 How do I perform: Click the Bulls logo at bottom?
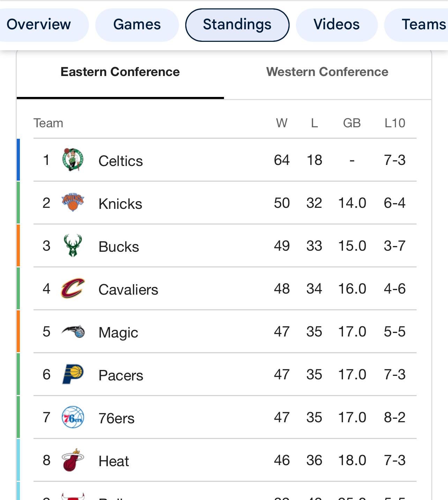(x=73, y=497)
